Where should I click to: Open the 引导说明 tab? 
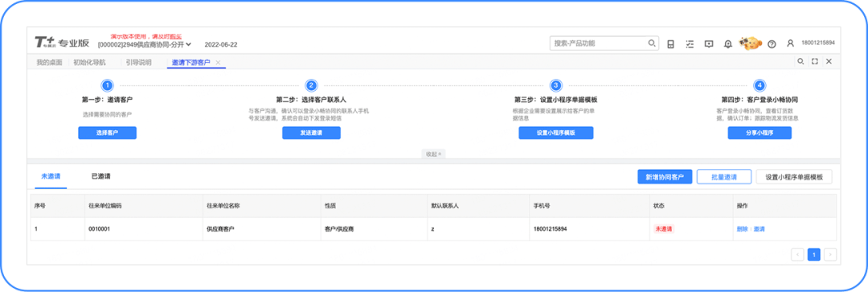pyautogui.click(x=138, y=63)
